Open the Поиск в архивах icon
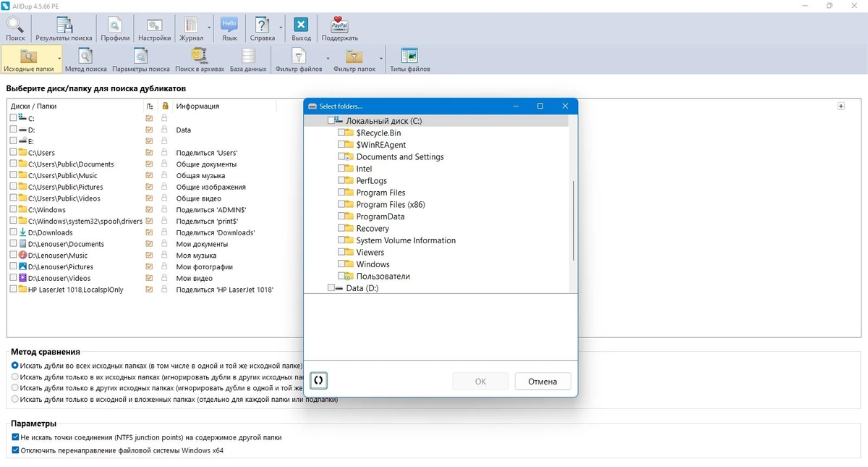Image resolution: width=868 pixels, height=467 pixels. 199,60
